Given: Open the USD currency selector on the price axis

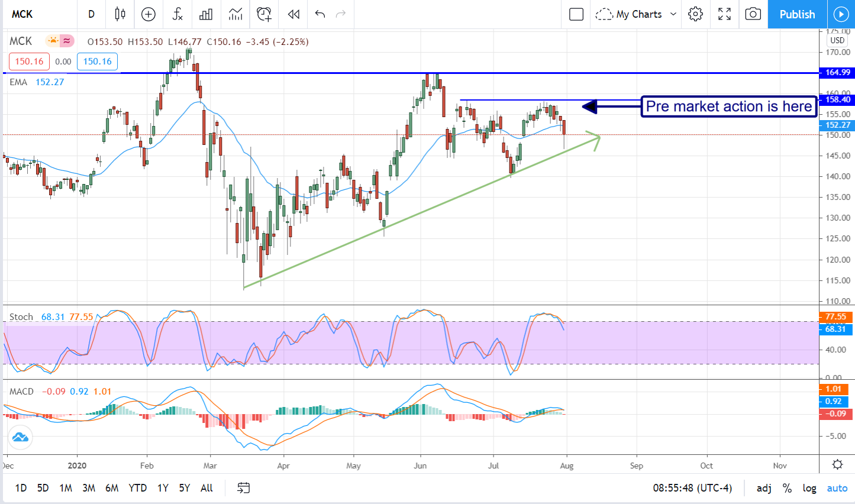Looking at the screenshot, I should (x=837, y=40).
